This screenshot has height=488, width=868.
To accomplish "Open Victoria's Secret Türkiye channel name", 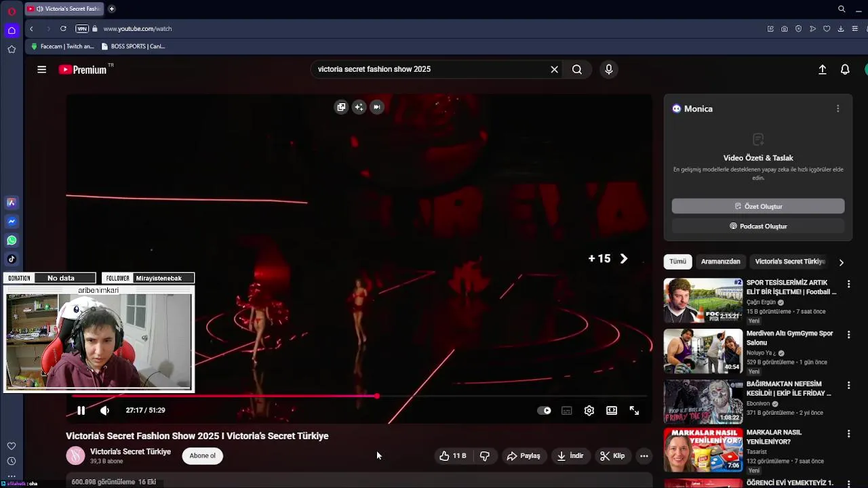I will pos(130,451).
